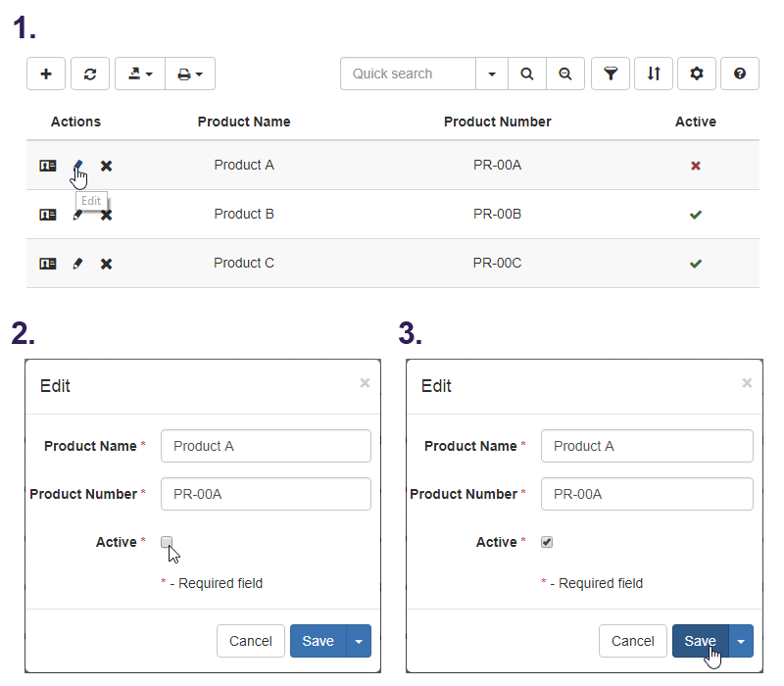Click the Quick search text field

point(408,73)
